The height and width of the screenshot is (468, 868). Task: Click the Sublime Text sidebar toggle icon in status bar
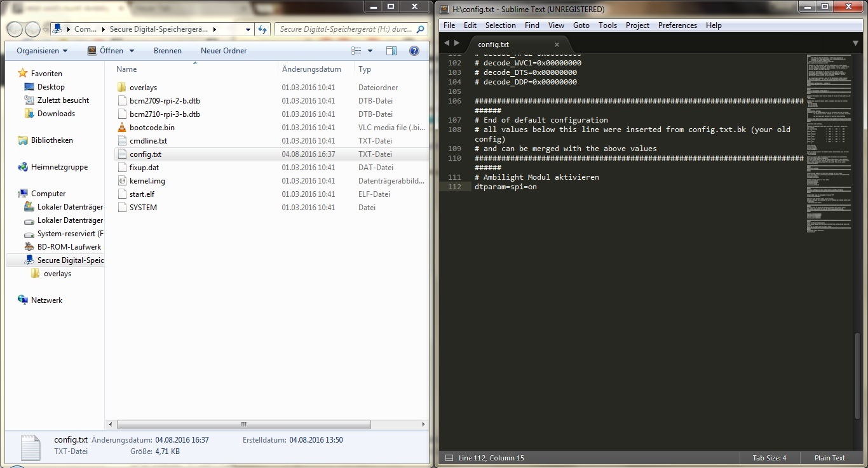click(x=449, y=458)
